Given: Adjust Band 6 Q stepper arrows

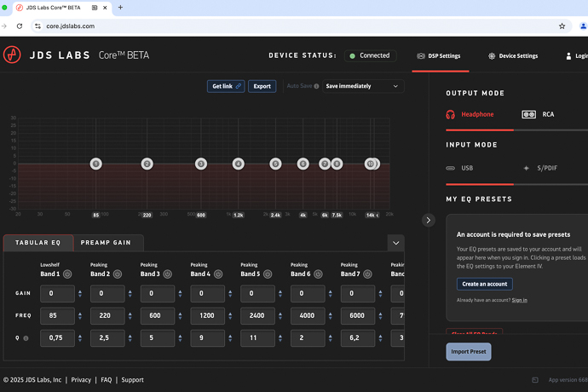Looking at the screenshot, I should click(331, 338).
